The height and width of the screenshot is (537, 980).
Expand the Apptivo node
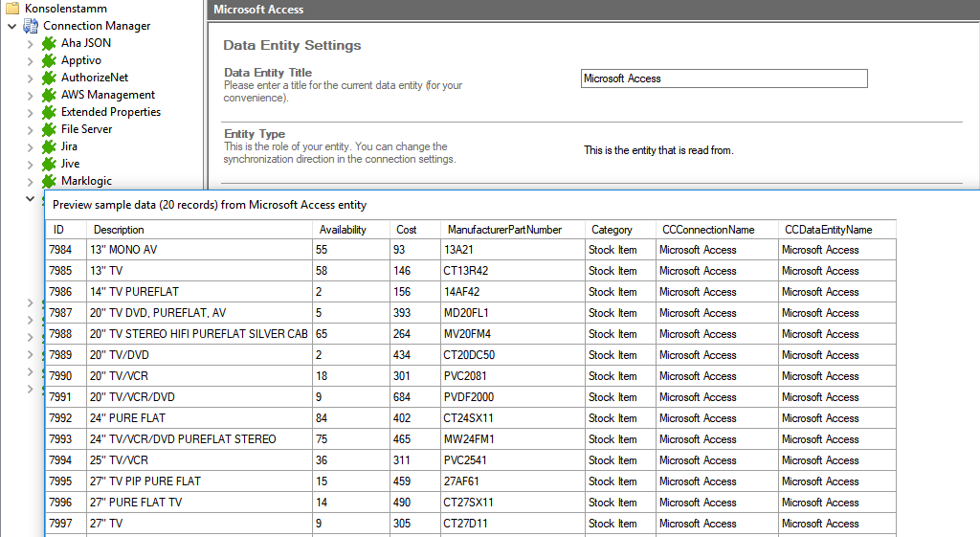pyautogui.click(x=30, y=61)
